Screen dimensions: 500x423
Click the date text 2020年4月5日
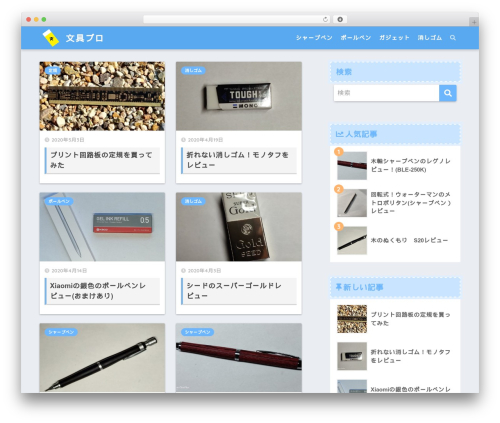click(204, 271)
